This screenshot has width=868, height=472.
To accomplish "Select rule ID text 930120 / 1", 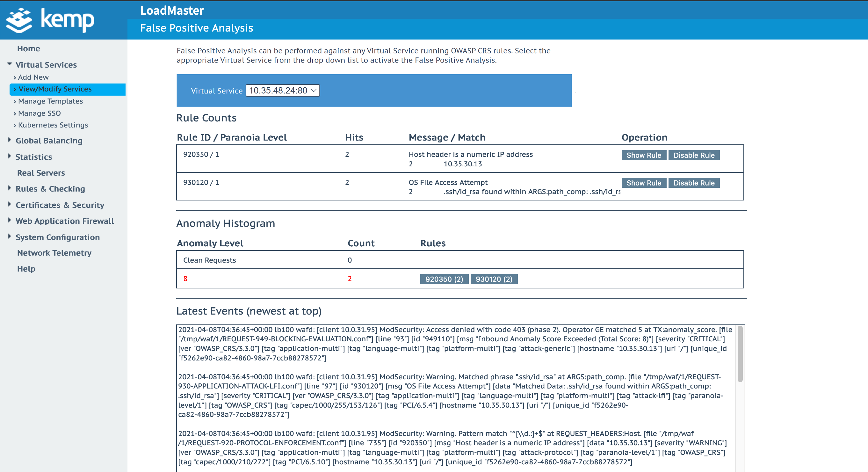I will tap(201, 182).
